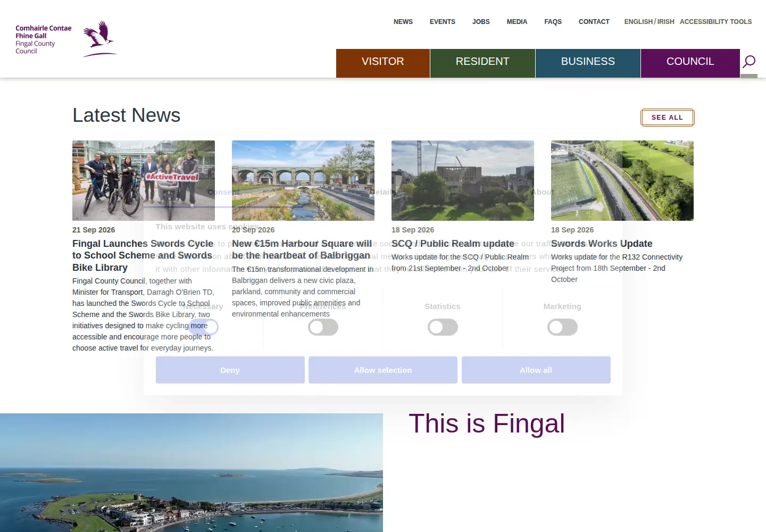766x532 pixels.
Task: Open Accessibility Tools
Action: pyautogui.click(x=715, y=22)
